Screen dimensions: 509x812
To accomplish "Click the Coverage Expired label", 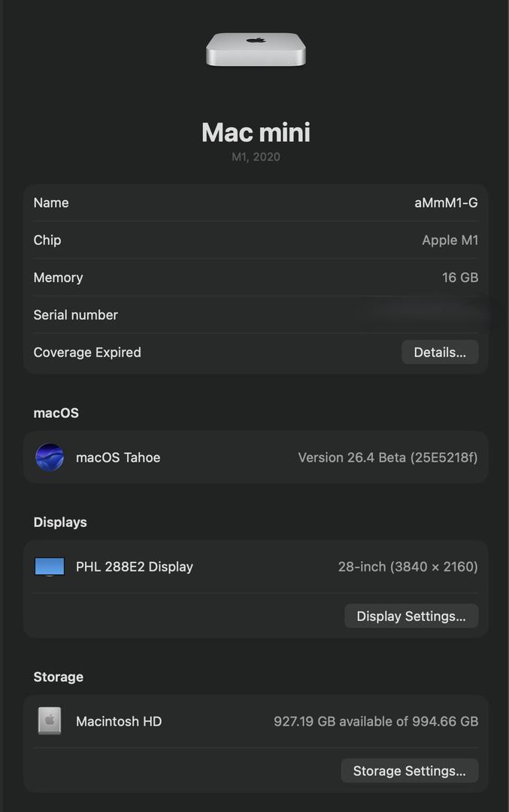I will [x=87, y=353].
